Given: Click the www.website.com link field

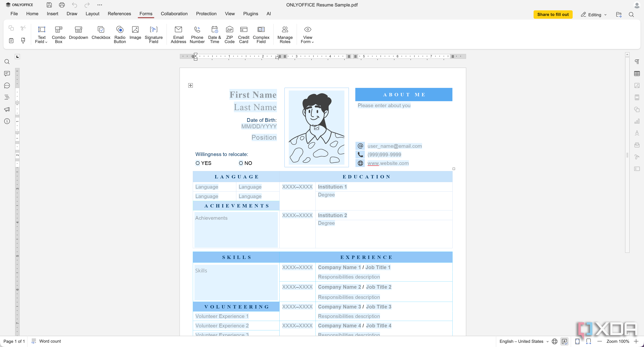Looking at the screenshot, I should (388, 163).
